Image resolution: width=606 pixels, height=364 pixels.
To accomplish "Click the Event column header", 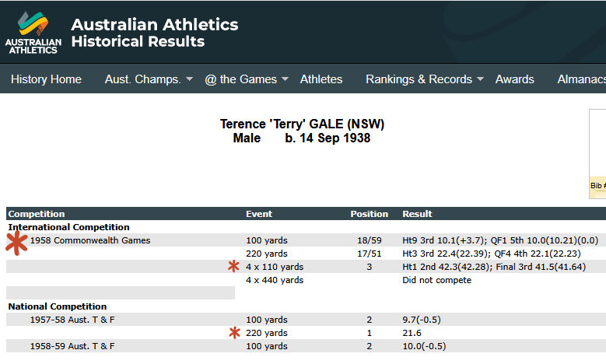I will click(x=259, y=214).
